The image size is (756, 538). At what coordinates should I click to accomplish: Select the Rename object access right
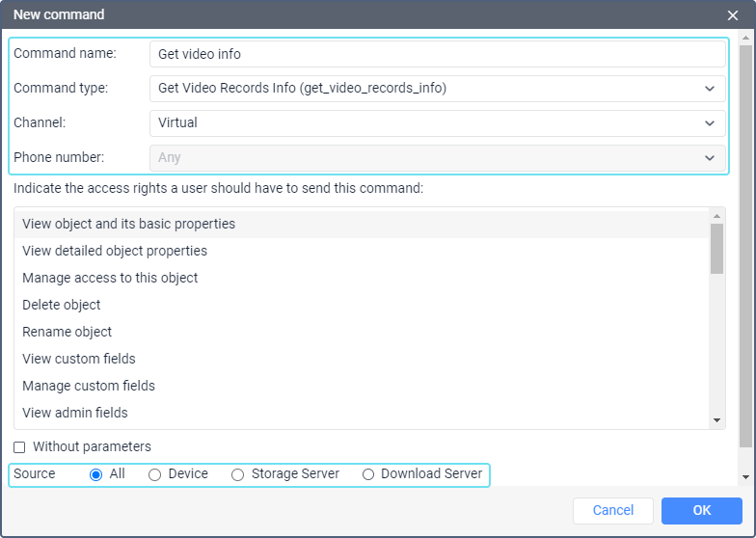click(67, 332)
